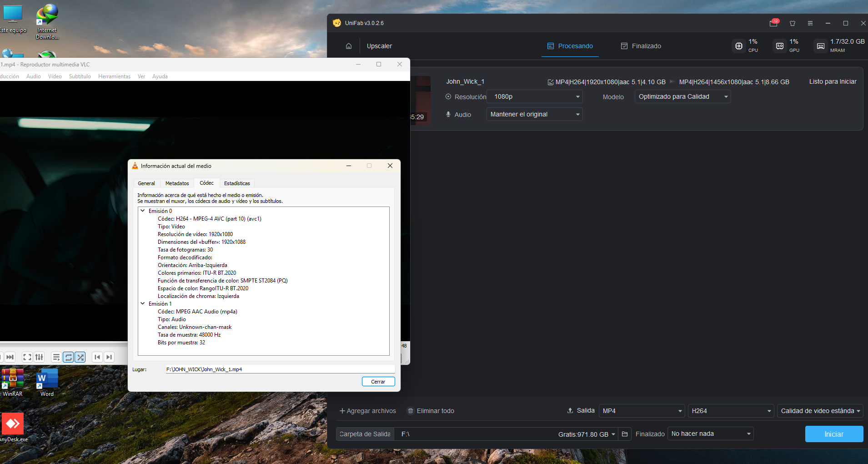Click 'Tasa de fotogramas: 30' row
Screen dimensions: 868x464
point(185,250)
